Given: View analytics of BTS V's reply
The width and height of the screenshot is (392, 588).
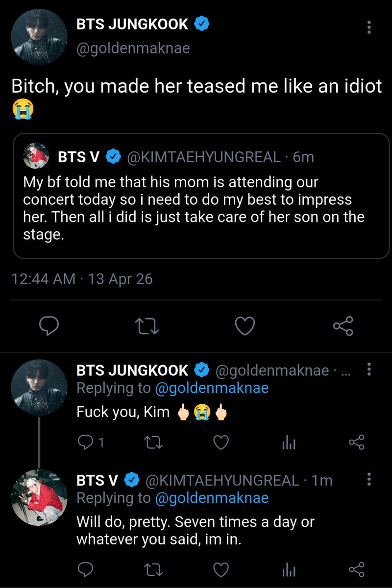Looking at the screenshot, I should (289, 569).
